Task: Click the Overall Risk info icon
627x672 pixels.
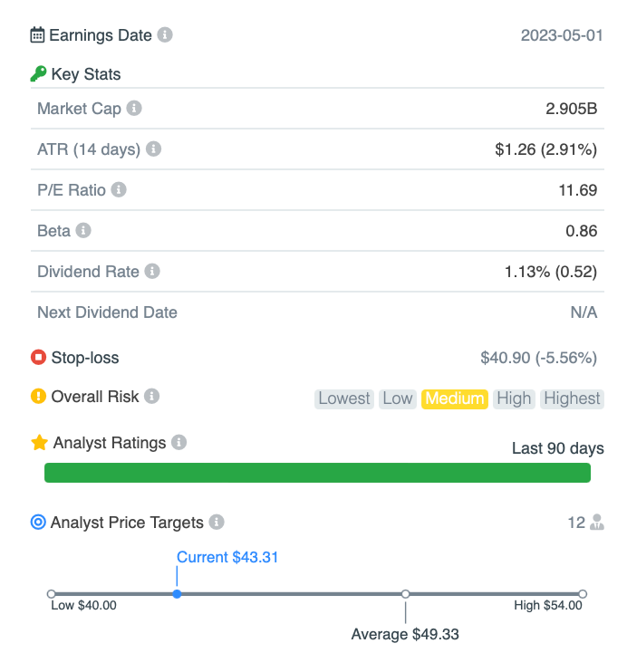Action: pyautogui.click(x=151, y=396)
